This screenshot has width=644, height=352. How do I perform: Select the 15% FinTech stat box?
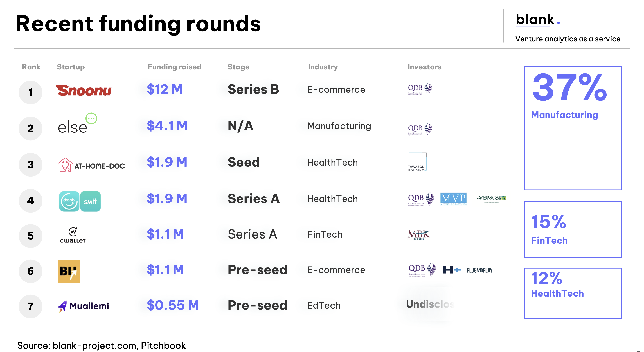(573, 229)
